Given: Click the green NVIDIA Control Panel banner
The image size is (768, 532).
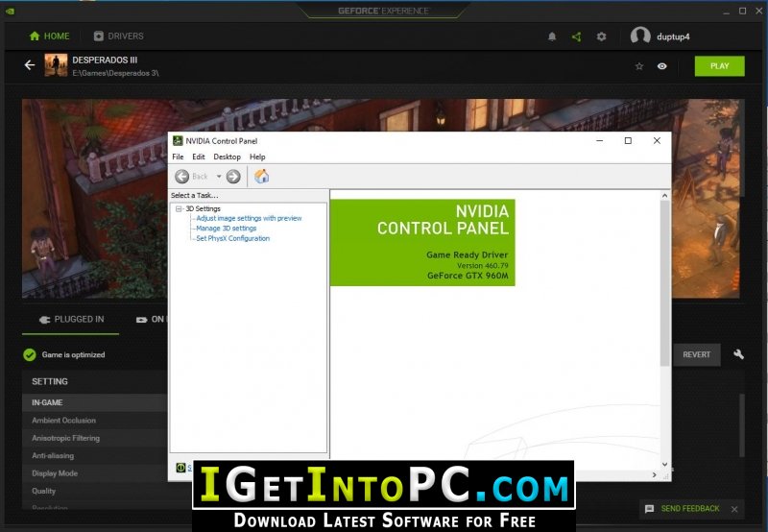Looking at the screenshot, I should click(x=422, y=243).
